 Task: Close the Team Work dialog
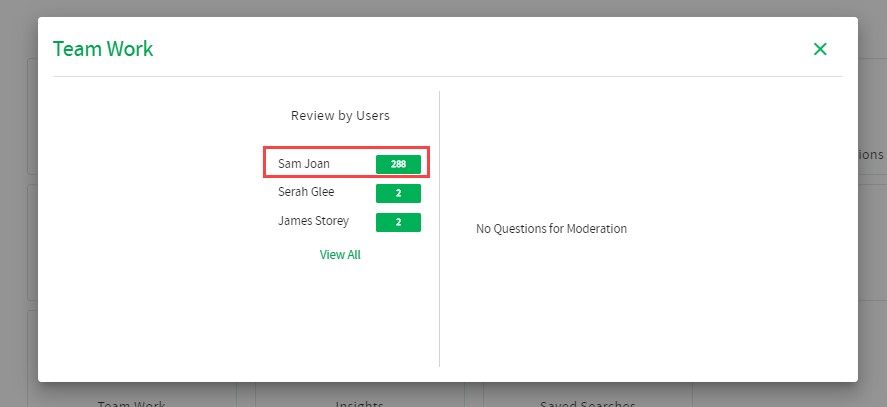click(x=820, y=49)
